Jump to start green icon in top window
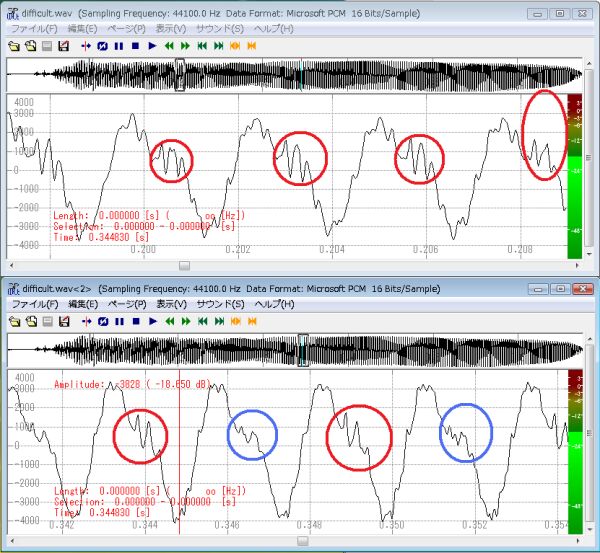 point(202,46)
